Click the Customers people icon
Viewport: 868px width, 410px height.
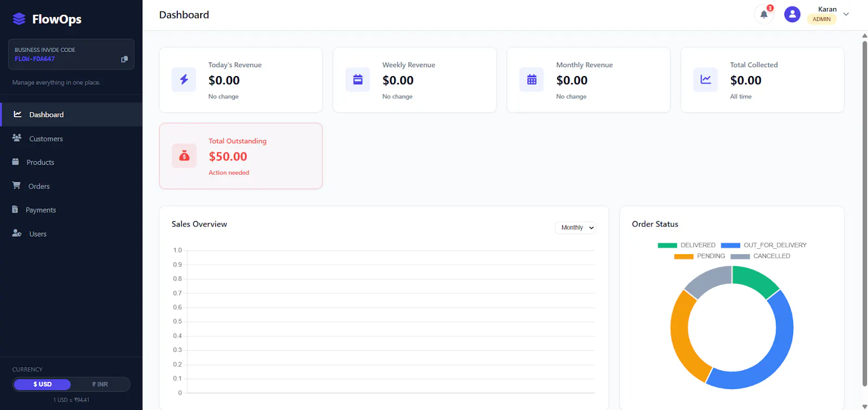(x=17, y=138)
